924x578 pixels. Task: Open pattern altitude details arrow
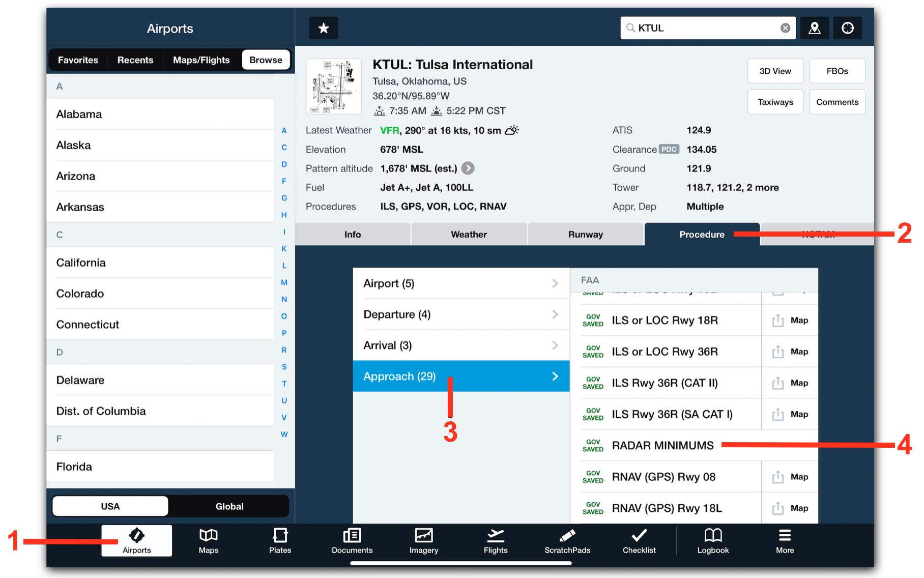pos(468,168)
